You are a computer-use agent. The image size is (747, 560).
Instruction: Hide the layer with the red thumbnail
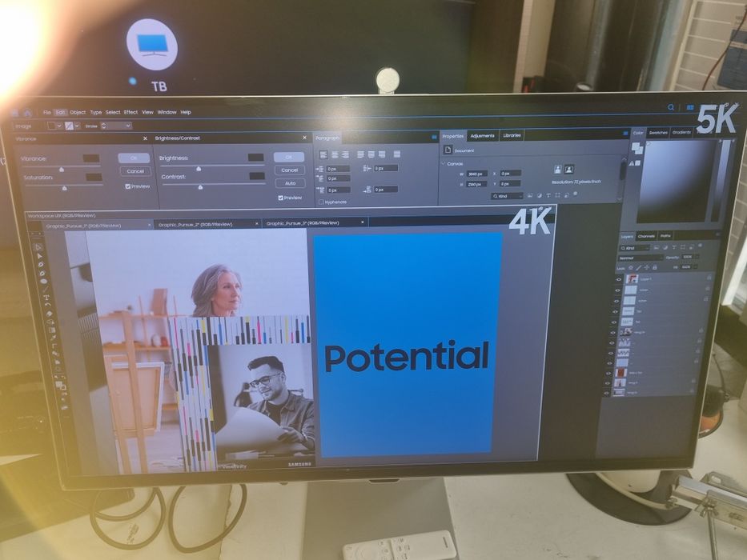(608, 372)
